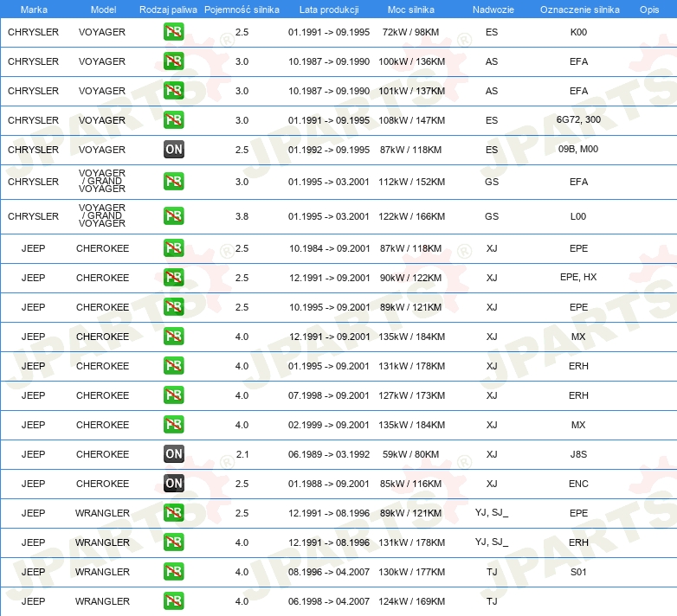This screenshot has width=677, height=616.
Task: Click the Opis column header
Action: tap(649, 10)
